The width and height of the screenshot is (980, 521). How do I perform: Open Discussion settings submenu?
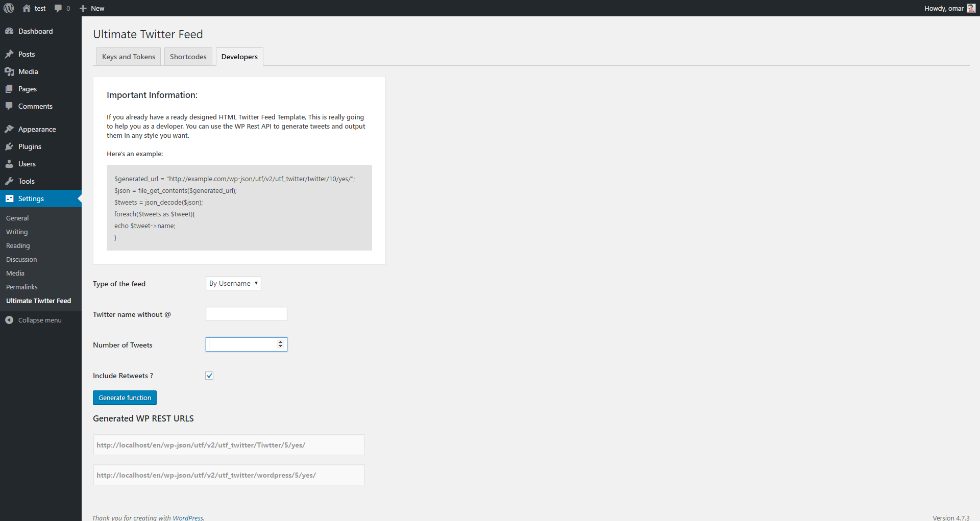21,259
